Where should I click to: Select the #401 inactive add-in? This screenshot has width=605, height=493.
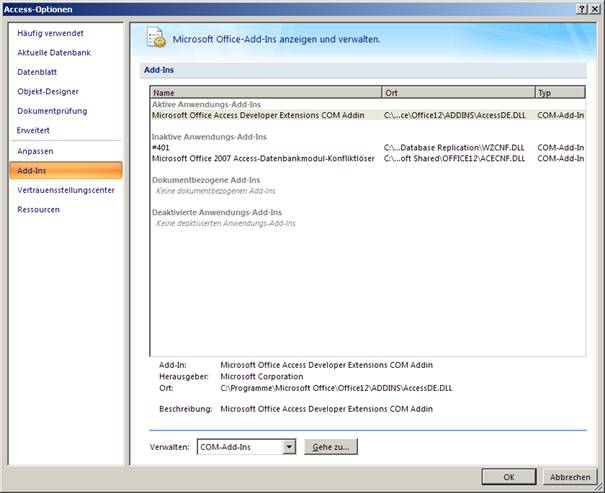pos(368,147)
